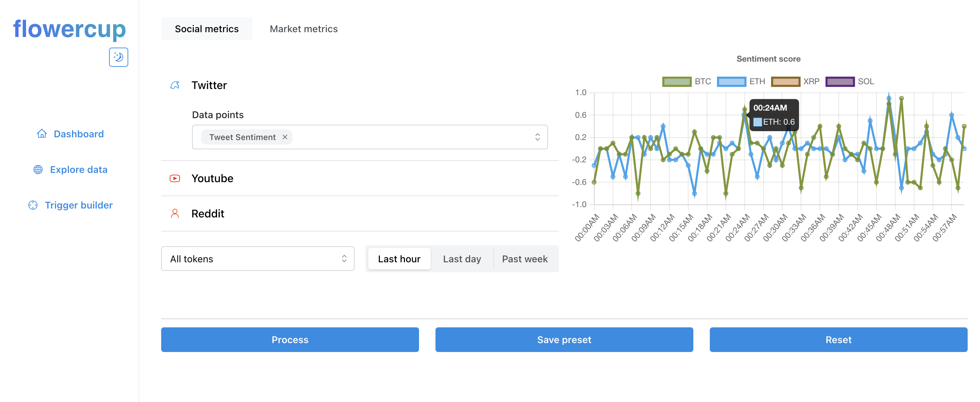Click the Explore data globe icon
The image size is (980, 402).
38,169
